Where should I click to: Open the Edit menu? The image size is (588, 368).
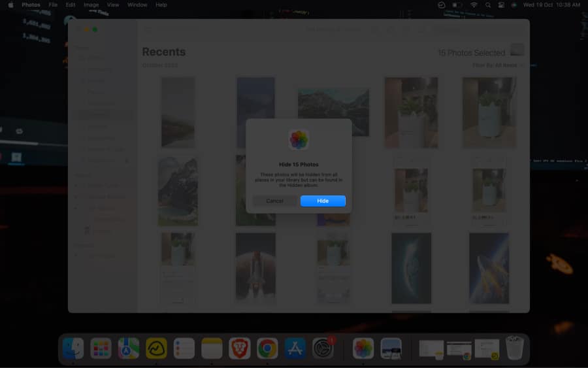point(70,5)
